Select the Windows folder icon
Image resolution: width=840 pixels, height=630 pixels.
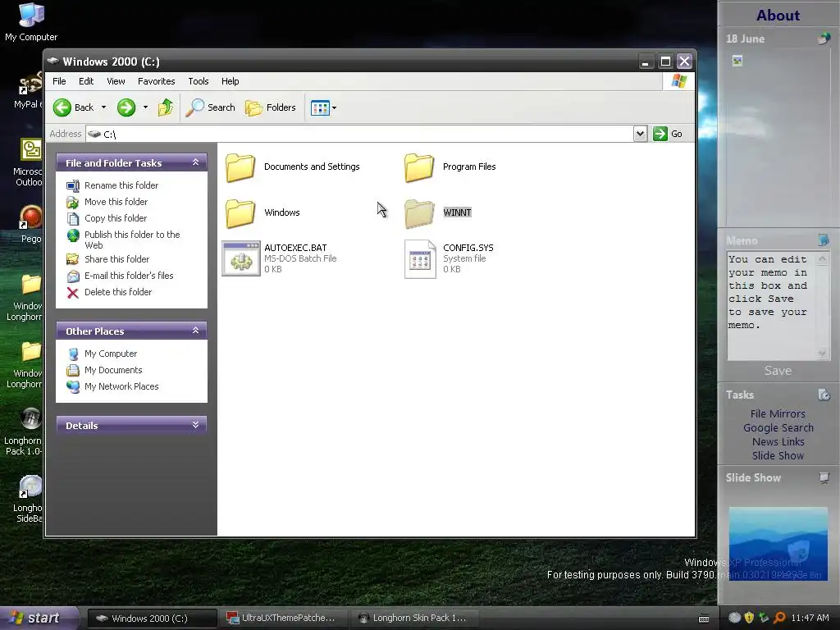(240, 213)
